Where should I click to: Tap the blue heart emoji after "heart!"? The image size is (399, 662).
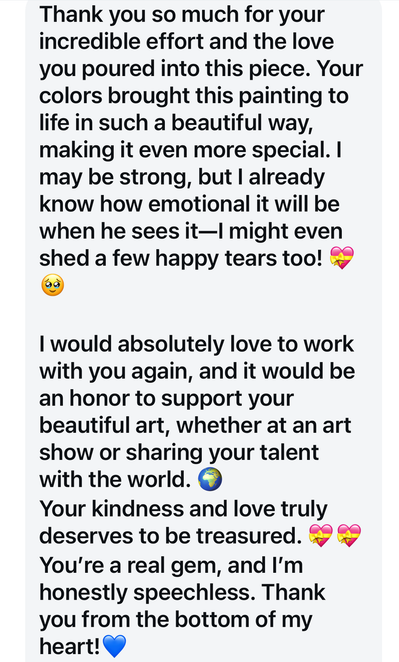point(114,646)
